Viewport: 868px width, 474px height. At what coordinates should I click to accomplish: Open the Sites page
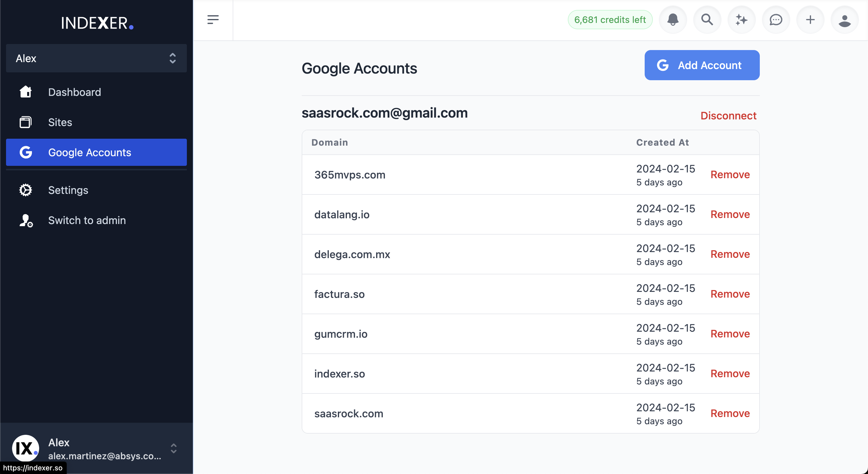[x=96, y=122]
